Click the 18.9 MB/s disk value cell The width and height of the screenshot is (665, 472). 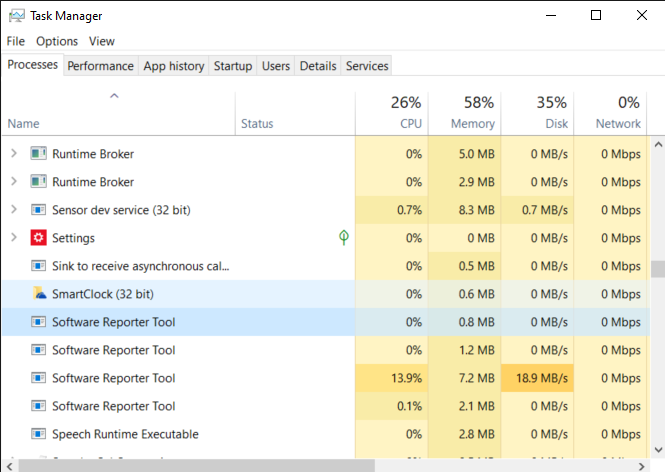pos(537,378)
